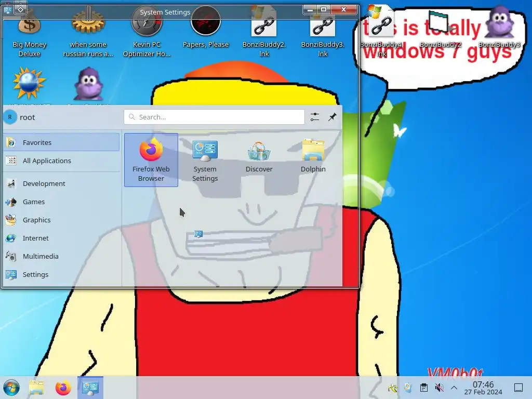
Task: Pin the application launcher open
Action: (x=332, y=117)
